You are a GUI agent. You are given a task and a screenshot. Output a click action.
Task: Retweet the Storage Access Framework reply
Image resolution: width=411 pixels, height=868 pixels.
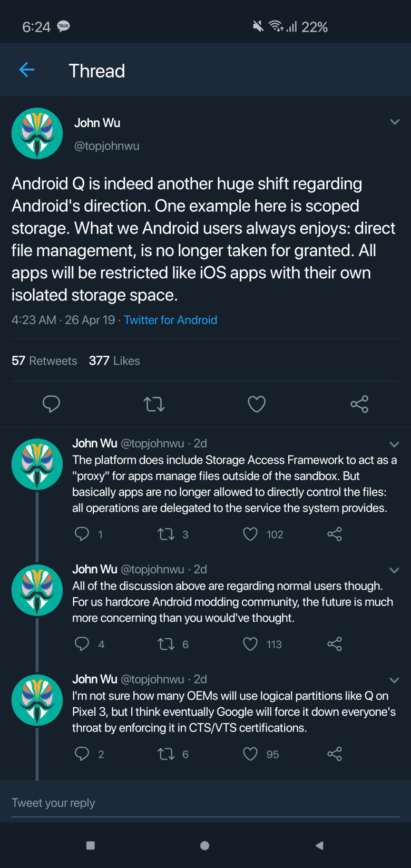coord(166,534)
